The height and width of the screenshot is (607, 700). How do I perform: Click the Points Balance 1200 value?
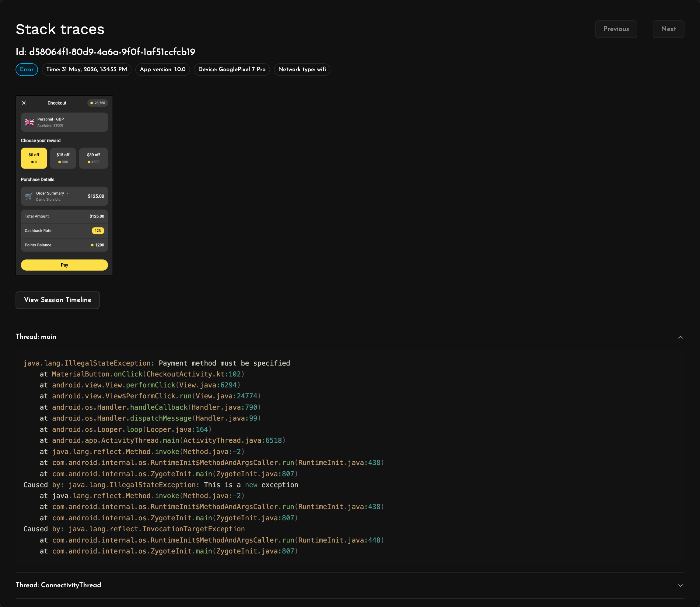pyautogui.click(x=98, y=245)
